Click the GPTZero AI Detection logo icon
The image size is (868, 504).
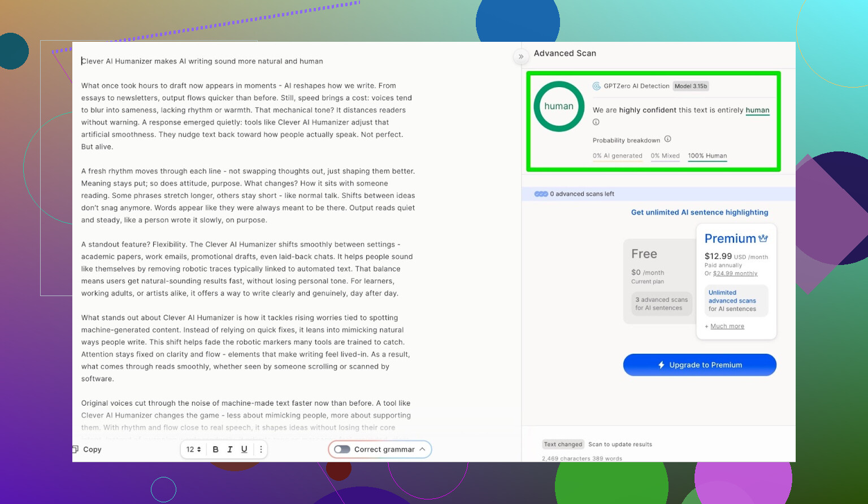tap(596, 86)
